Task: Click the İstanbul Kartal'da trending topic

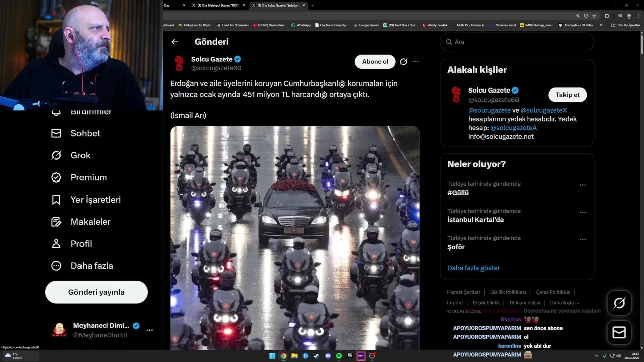Action: [475, 220]
